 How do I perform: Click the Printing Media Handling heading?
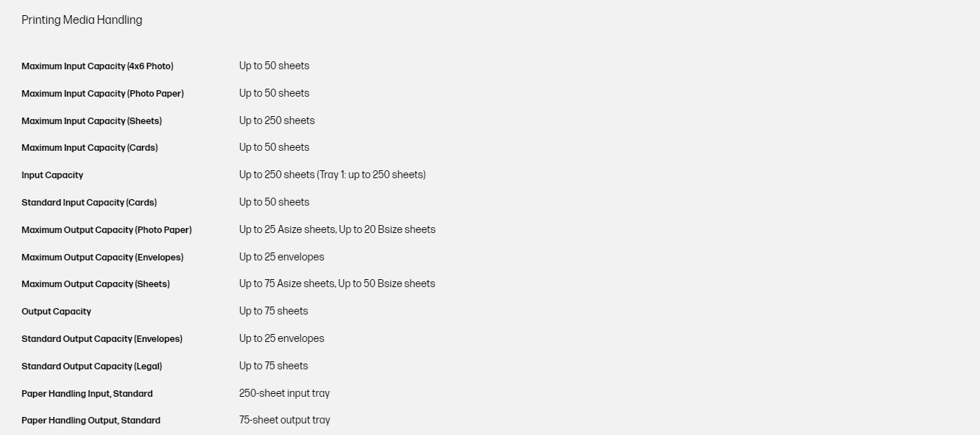click(81, 20)
